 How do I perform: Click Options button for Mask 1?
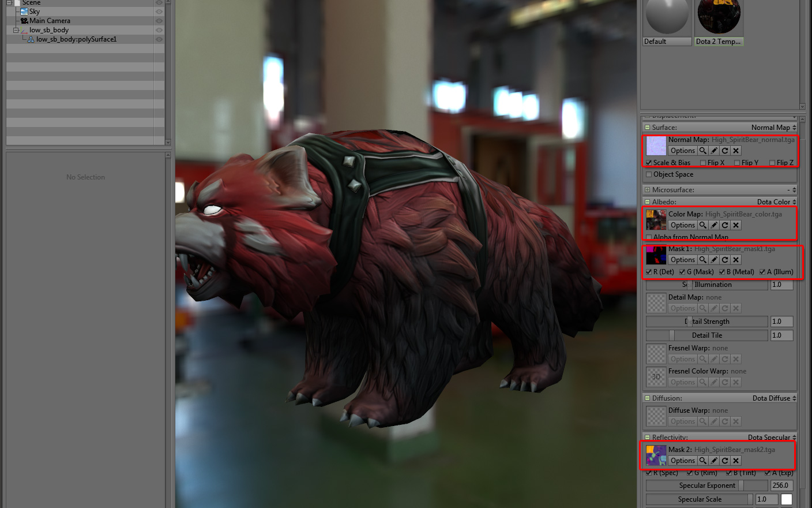coord(683,260)
